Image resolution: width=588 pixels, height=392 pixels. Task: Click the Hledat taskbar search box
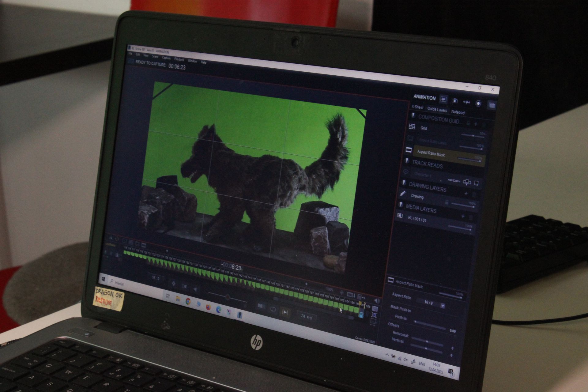(x=135, y=286)
